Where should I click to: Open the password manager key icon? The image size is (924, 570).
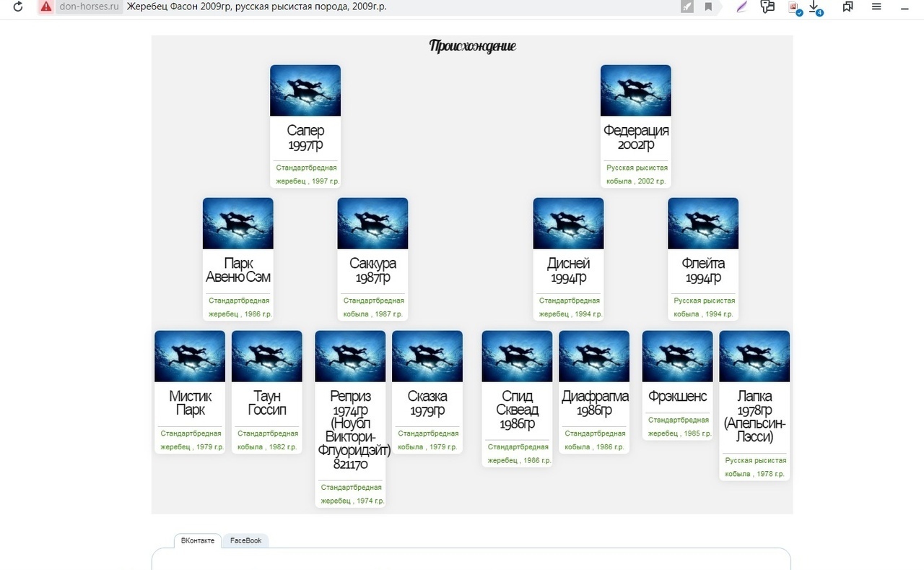pyautogui.click(x=767, y=7)
